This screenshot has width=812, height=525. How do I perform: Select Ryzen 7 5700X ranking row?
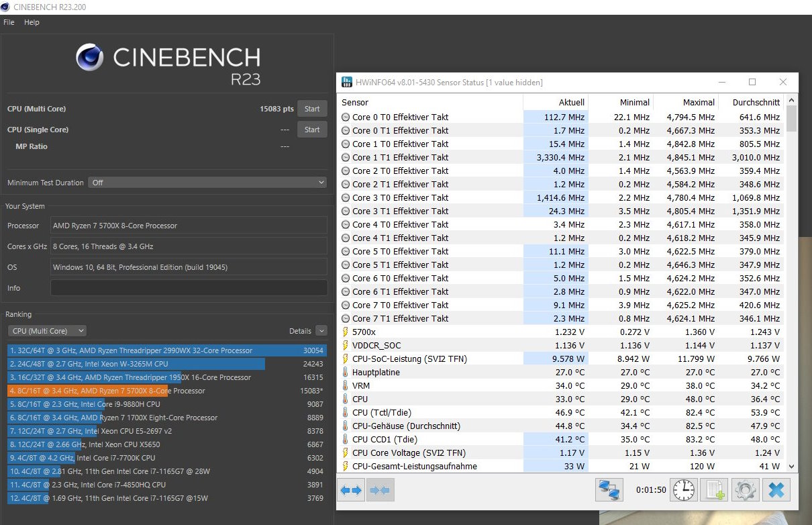point(167,391)
